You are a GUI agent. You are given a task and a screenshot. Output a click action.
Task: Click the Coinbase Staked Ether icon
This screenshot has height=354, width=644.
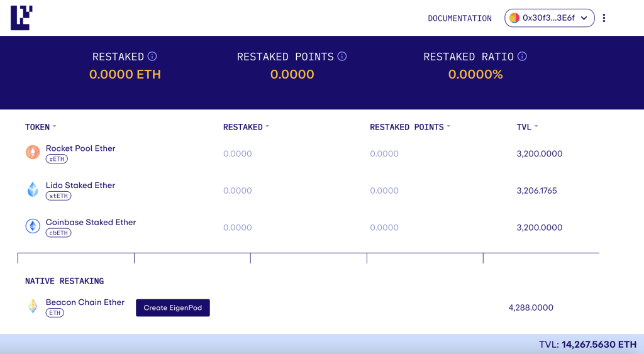33,226
